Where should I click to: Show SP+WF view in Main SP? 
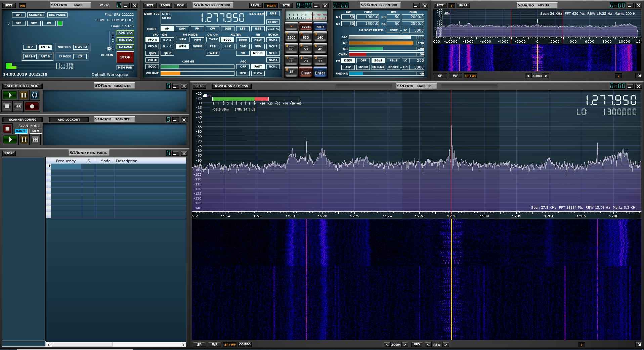[x=230, y=345]
